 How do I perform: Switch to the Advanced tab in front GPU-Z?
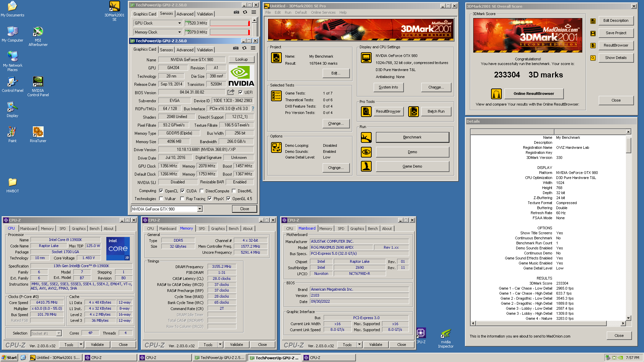click(x=185, y=50)
